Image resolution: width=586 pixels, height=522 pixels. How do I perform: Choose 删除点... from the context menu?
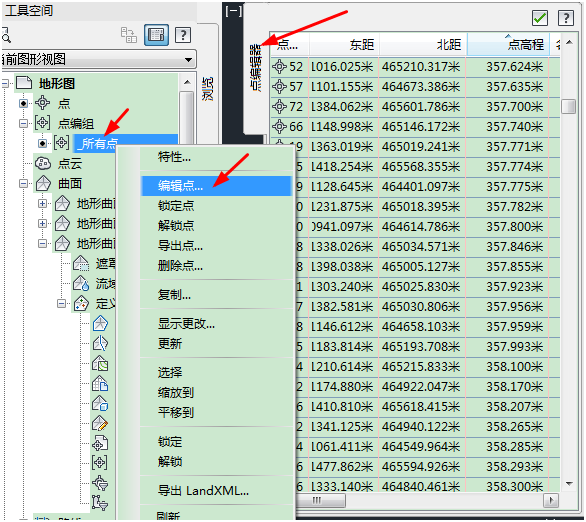click(180, 266)
